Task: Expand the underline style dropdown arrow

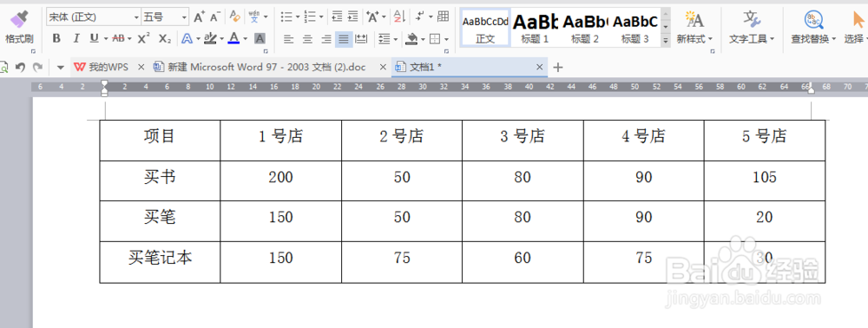Action: (x=105, y=39)
